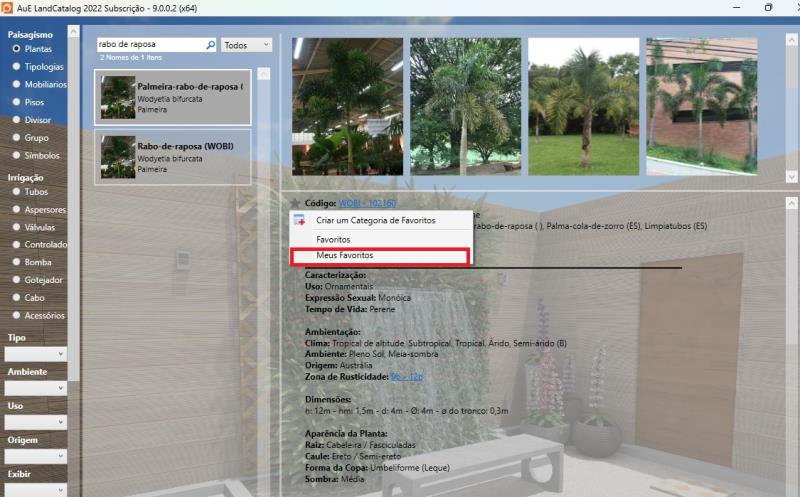Click the details panel scroll up arrow

pyautogui.click(x=791, y=203)
